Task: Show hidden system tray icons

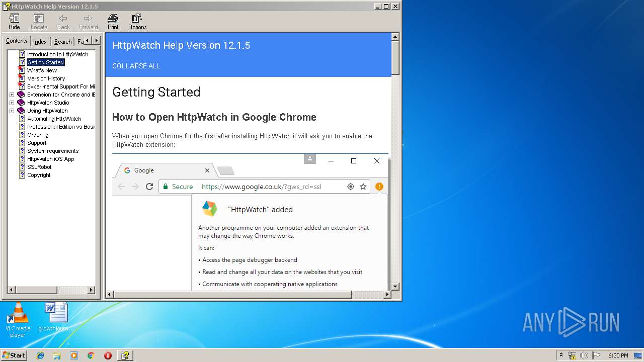Action: [x=561, y=355]
